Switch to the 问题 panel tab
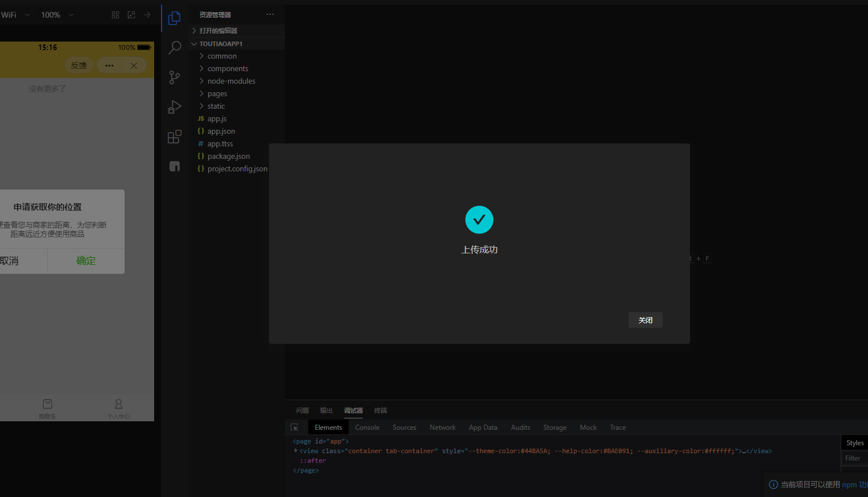The image size is (868, 497). [303, 410]
